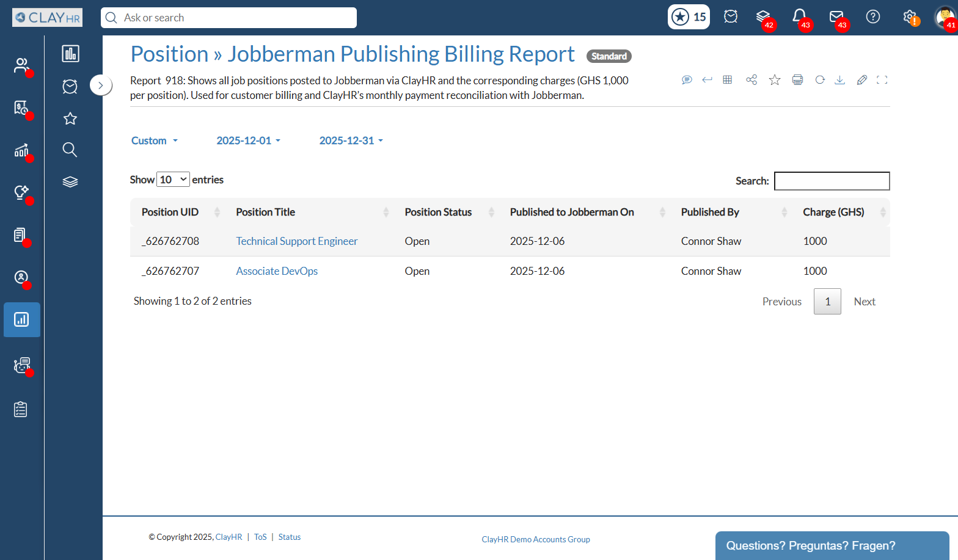Click the return arrow report icon
Screen dimensions: 958x560
[707, 79]
